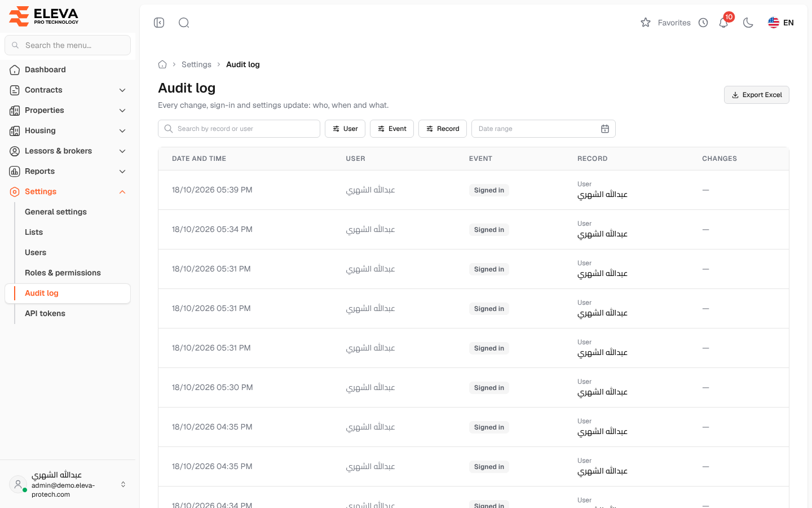Click the Settings gear icon in sidebar
Screen dimensions: 812x508
click(x=15, y=191)
